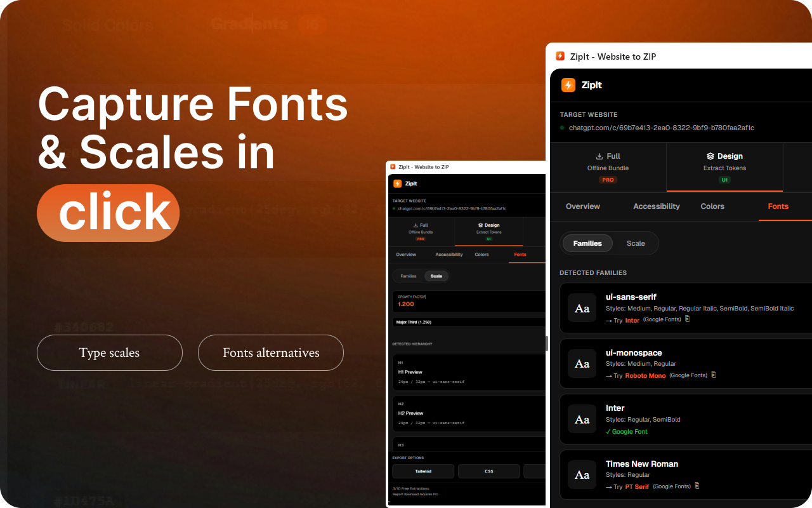Click the ZipIt favicon in the small window title bar
Image resolution: width=812 pixels, height=508 pixels.
(x=393, y=167)
